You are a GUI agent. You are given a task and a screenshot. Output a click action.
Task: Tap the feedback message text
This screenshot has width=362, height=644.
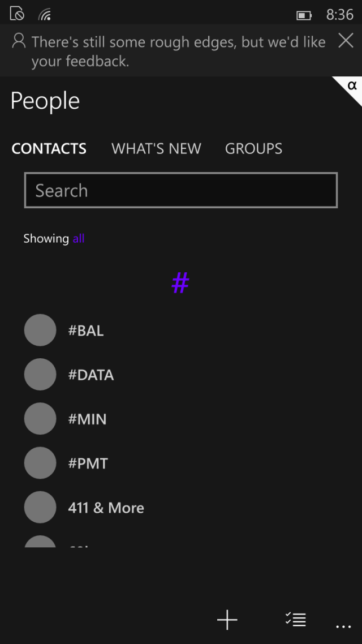coord(178,51)
